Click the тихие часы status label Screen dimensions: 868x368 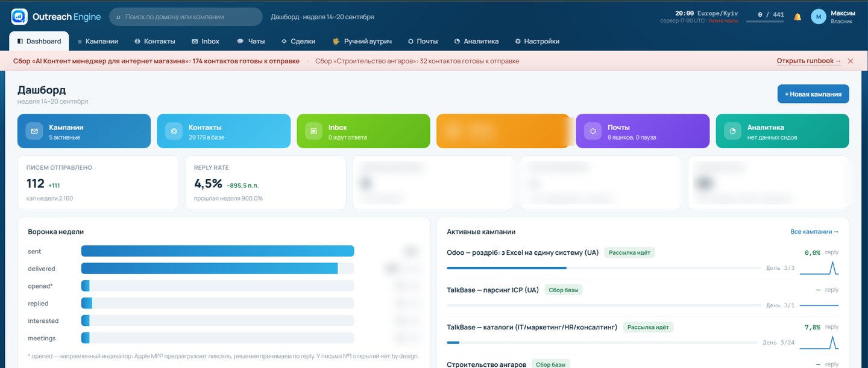723,20
